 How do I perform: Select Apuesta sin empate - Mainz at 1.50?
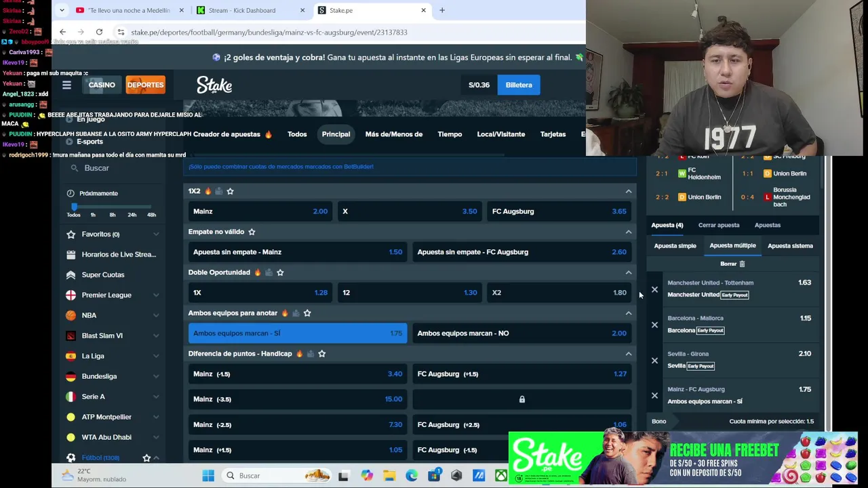coord(298,252)
